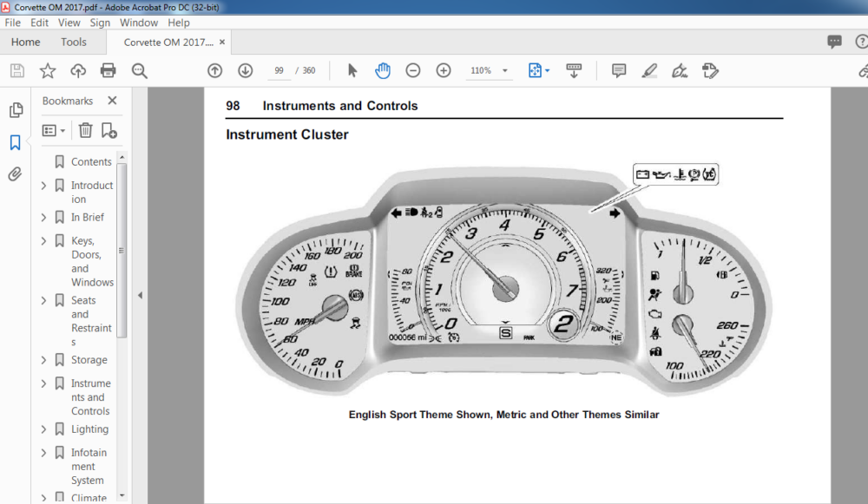Add a new bookmark
The height and width of the screenshot is (504, 868).
[x=109, y=131]
